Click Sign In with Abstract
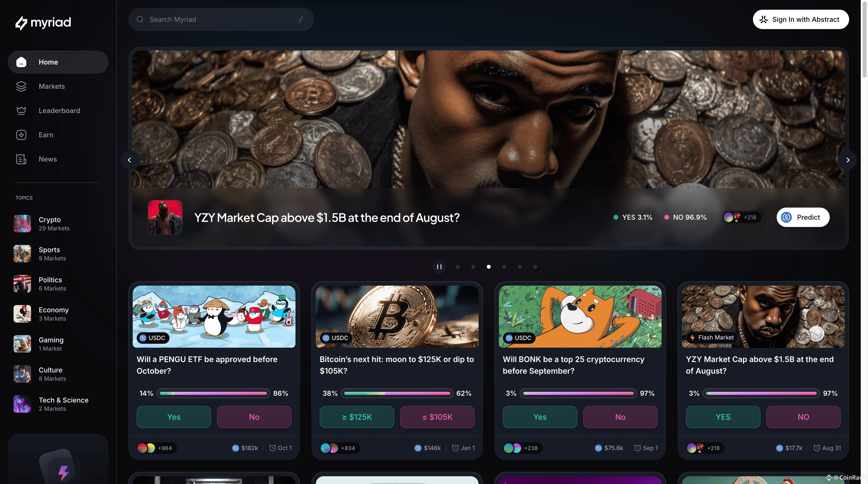This screenshot has width=868, height=484. pos(801,19)
